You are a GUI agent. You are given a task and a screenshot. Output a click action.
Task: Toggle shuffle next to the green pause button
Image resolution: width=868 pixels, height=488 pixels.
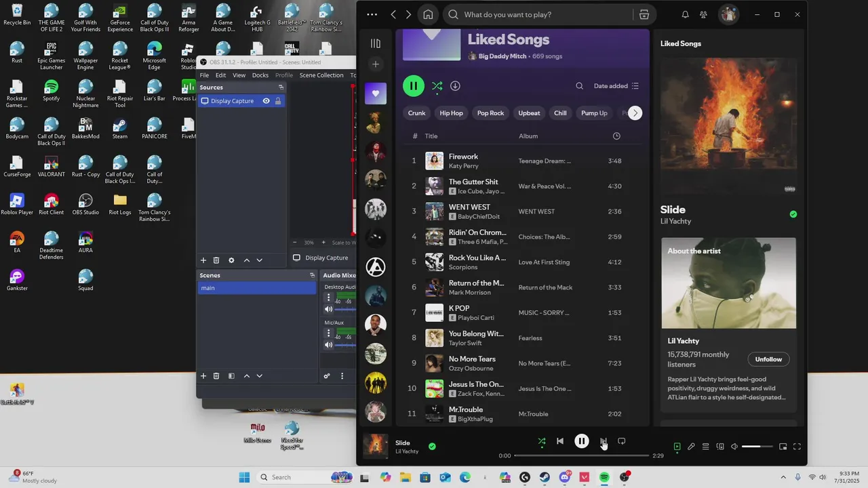coord(437,86)
